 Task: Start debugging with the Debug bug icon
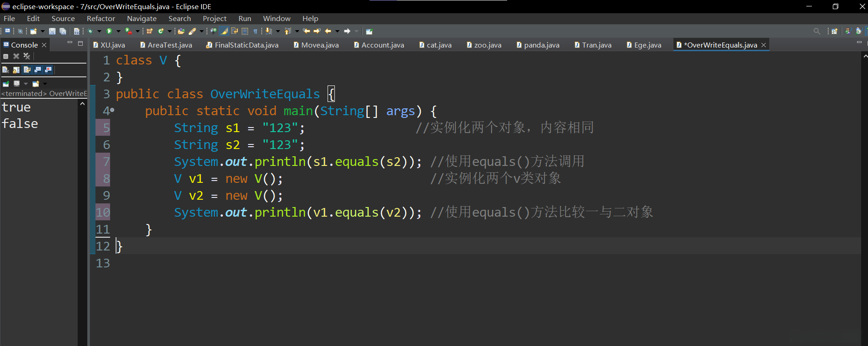click(x=90, y=32)
